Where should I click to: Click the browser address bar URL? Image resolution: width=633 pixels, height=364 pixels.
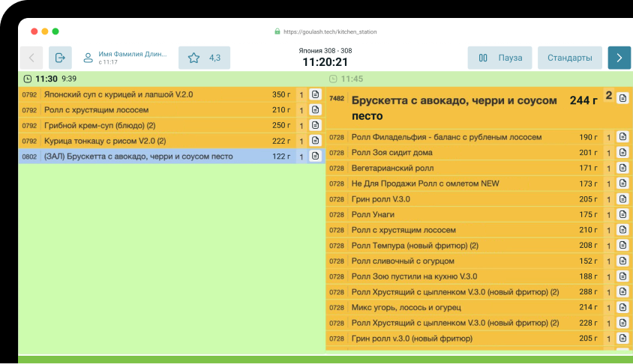coord(325,31)
